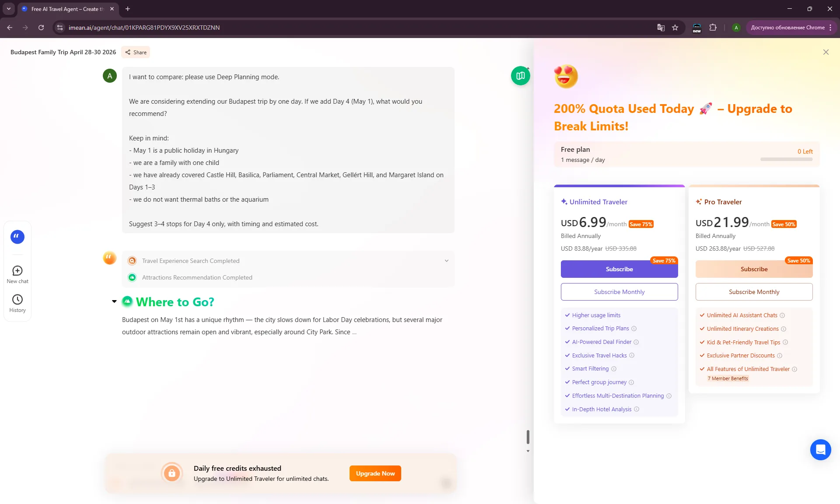The height and width of the screenshot is (504, 840).
Task: Click Subscribe Monthly for Pro Traveler
Action: click(754, 292)
